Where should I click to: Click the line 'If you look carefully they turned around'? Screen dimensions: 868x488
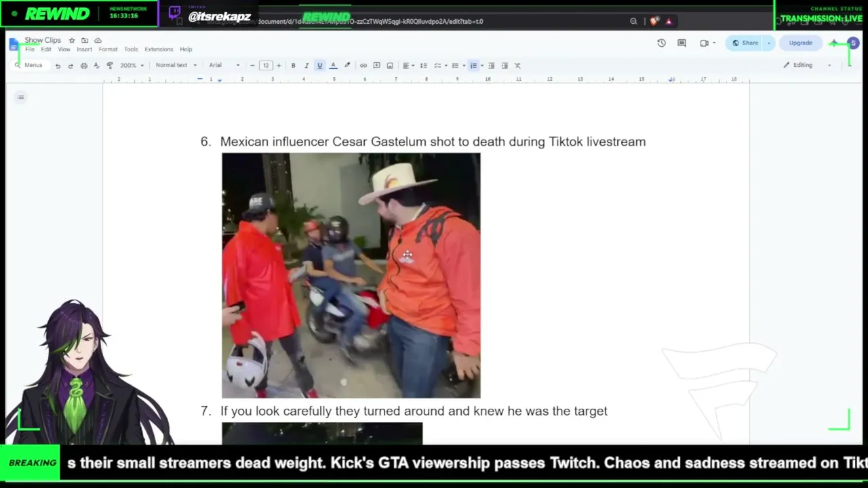(x=414, y=411)
